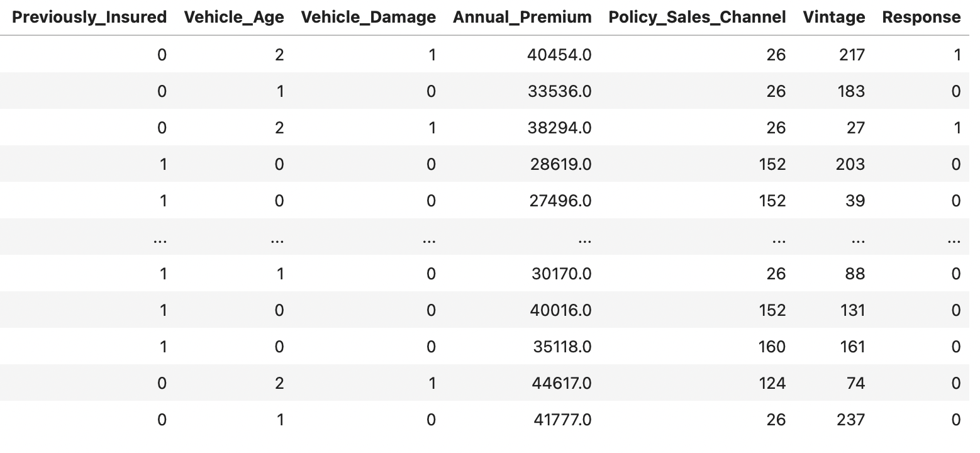
Task: Click the Previously_Insured column header
Action: [x=90, y=18]
